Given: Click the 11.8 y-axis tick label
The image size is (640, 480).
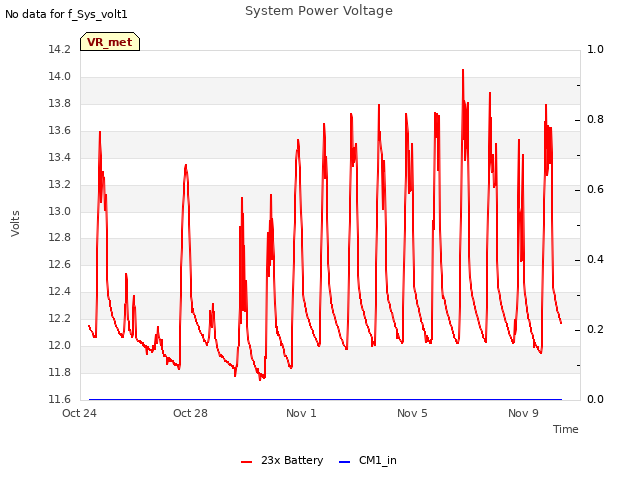Looking at the screenshot, I should 60,372.
